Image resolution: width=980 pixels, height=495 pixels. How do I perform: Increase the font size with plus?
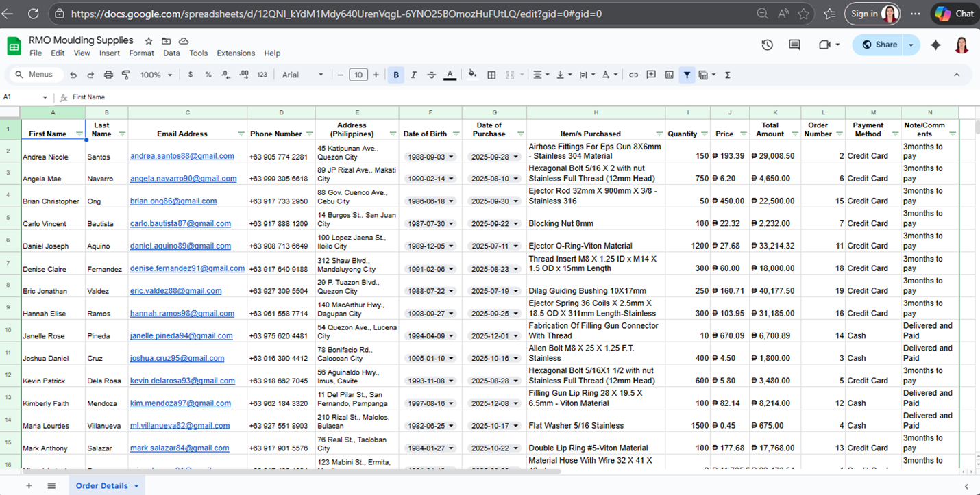point(376,75)
